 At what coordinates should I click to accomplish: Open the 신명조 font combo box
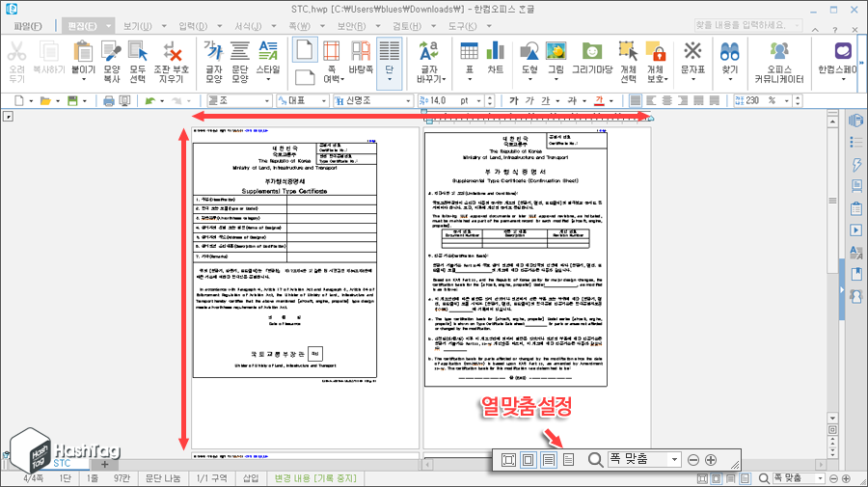(x=373, y=100)
